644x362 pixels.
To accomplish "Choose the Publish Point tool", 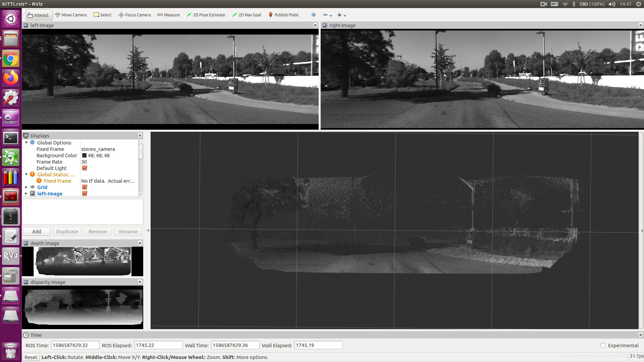I will (x=283, y=15).
